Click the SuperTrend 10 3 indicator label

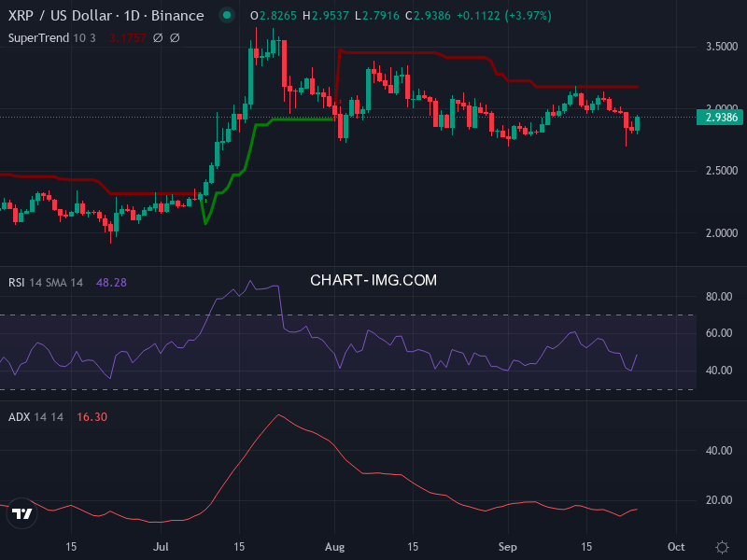coord(52,38)
